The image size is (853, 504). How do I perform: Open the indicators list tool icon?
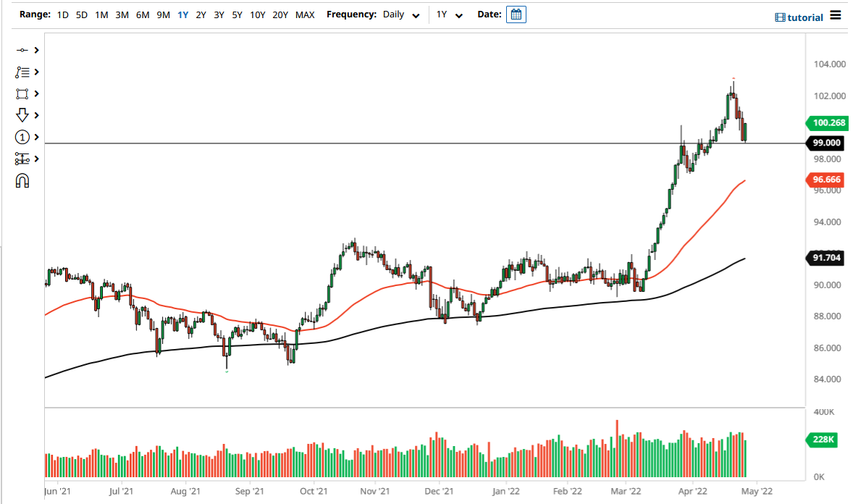point(22,72)
